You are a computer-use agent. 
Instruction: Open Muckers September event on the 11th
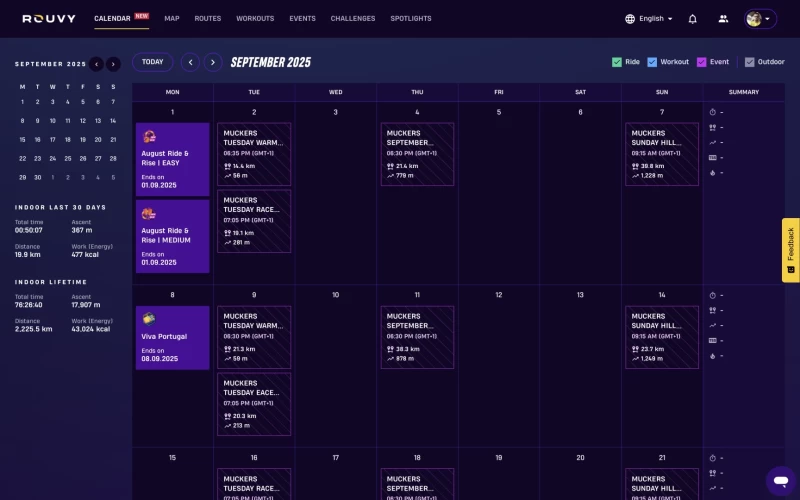click(x=417, y=337)
